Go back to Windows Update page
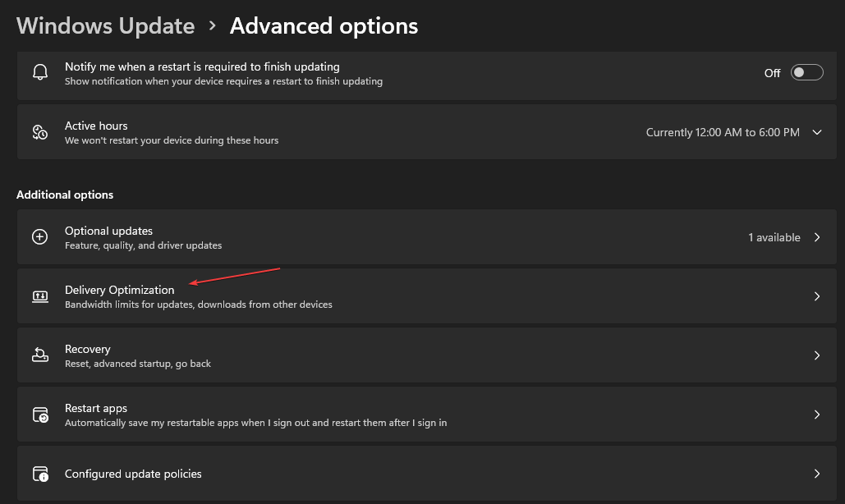The width and height of the screenshot is (845, 504). pos(105,25)
